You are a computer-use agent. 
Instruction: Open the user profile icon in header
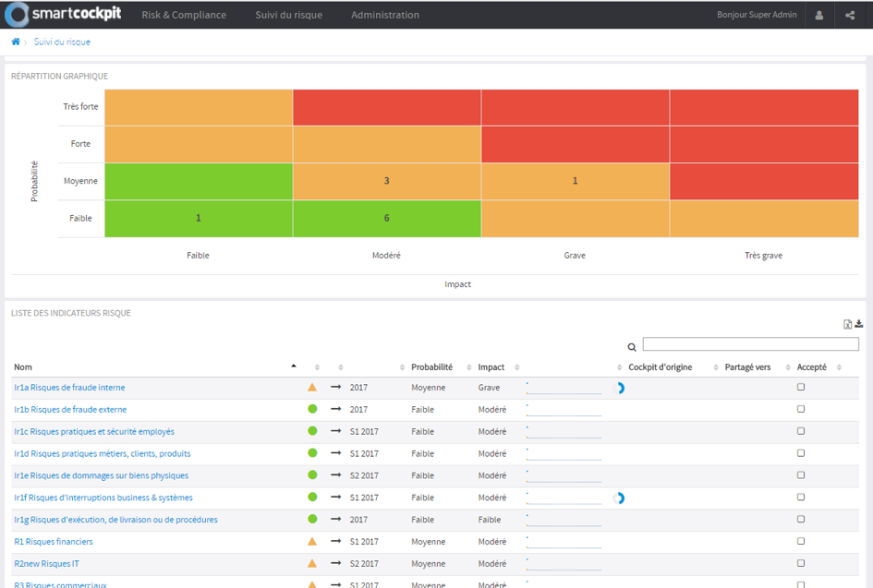point(818,15)
